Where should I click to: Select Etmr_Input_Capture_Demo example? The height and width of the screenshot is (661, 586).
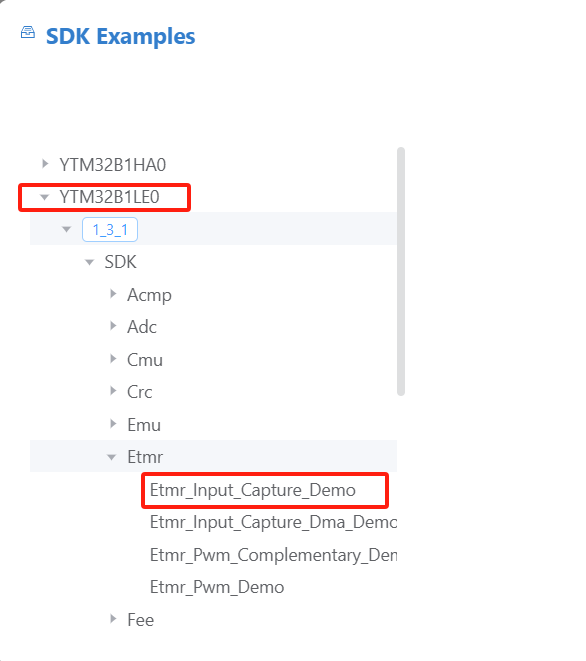[253, 490]
